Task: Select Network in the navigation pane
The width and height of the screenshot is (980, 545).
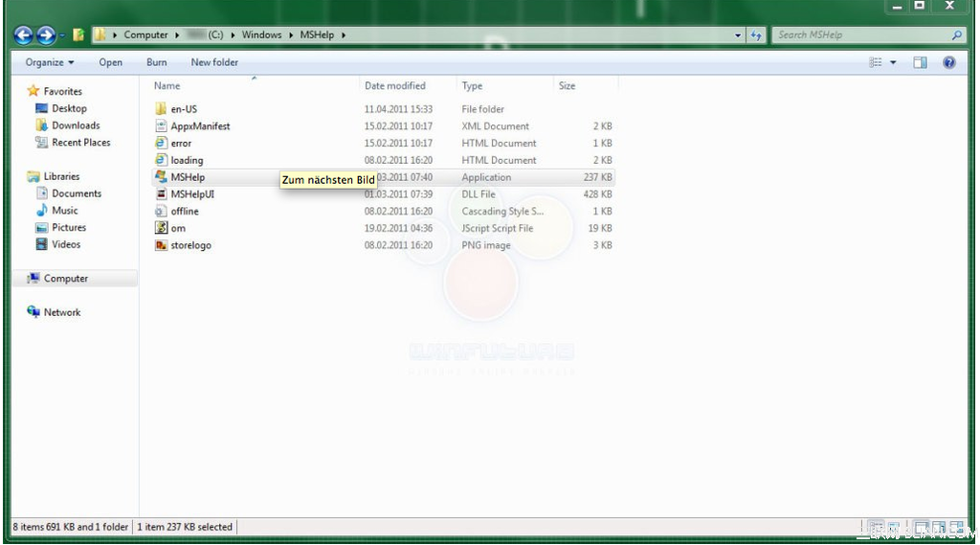Action: click(x=62, y=312)
